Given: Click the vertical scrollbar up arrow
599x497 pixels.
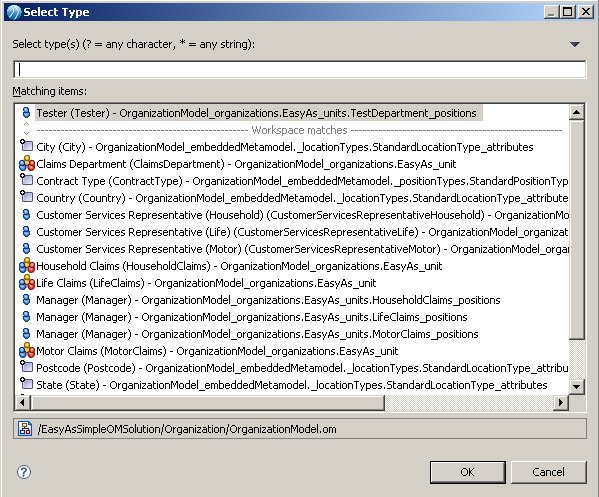Looking at the screenshot, I should point(576,112).
